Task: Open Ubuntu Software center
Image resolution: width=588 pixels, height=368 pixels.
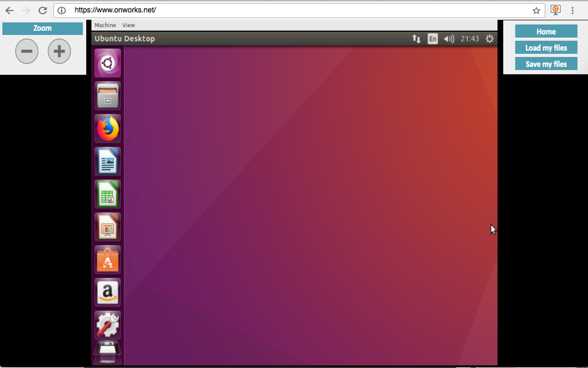Action: [107, 259]
